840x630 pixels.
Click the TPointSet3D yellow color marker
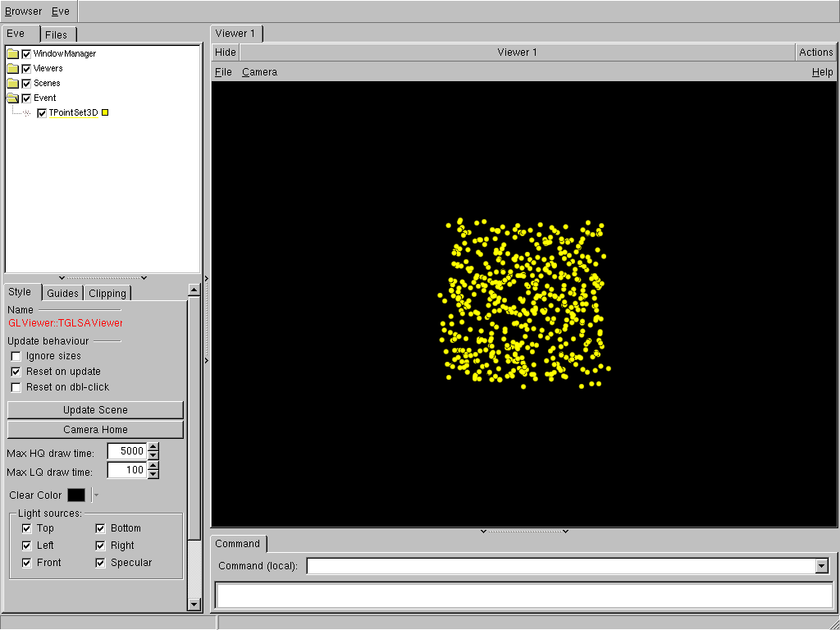105,113
